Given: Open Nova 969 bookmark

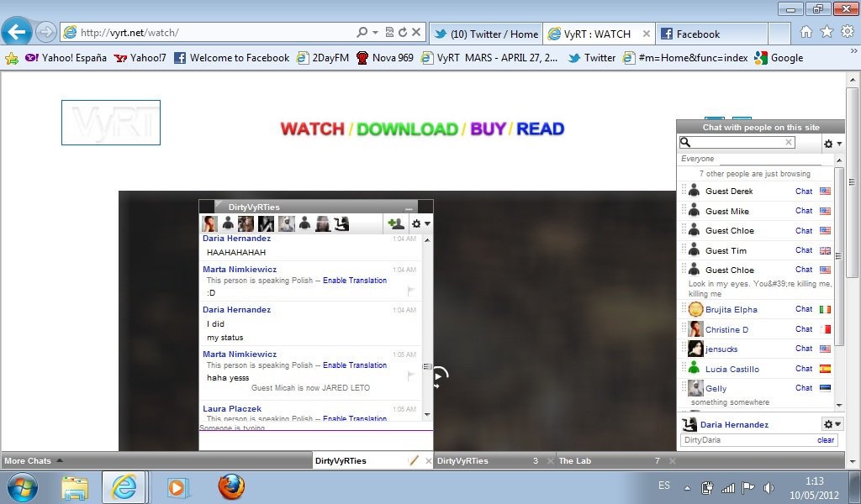Looking at the screenshot, I should pyautogui.click(x=384, y=58).
